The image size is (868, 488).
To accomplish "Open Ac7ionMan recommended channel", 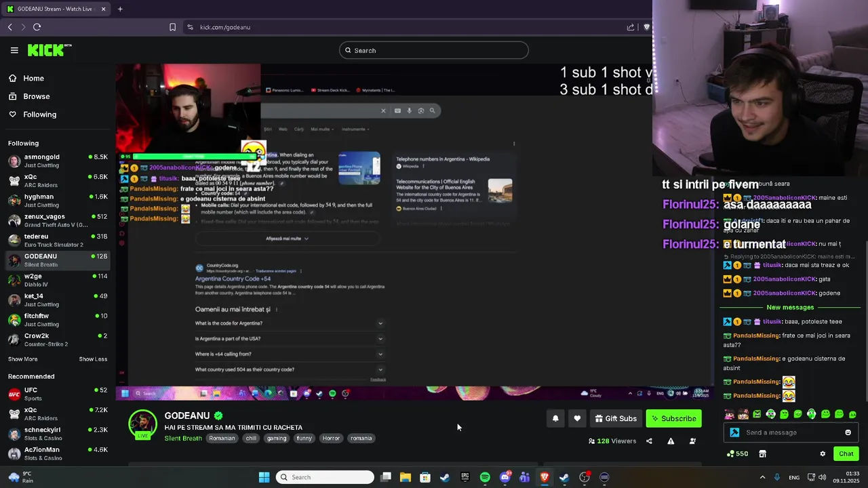I will point(58,453).
